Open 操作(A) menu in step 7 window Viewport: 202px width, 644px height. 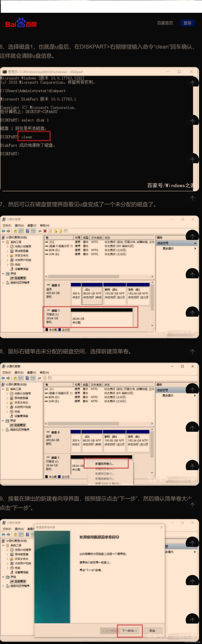[19, 225]
